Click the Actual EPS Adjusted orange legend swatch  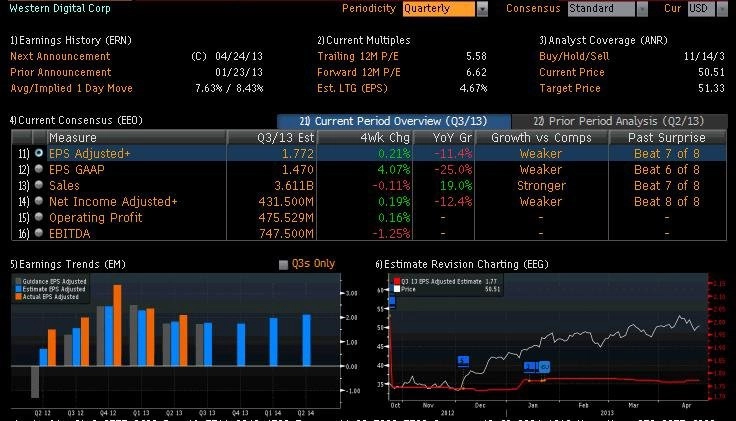tap(18, 297)
